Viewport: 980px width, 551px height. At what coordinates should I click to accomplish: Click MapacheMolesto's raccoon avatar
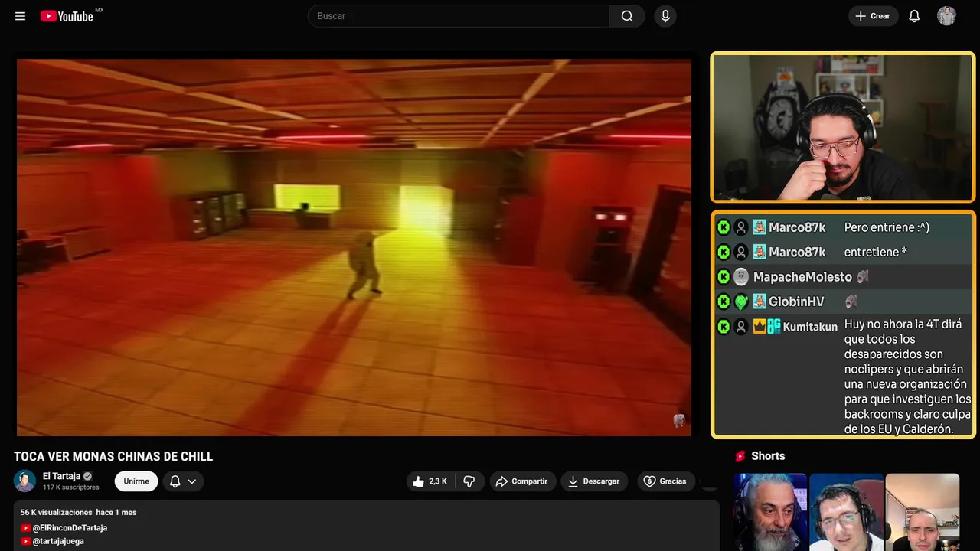[741, 277]
